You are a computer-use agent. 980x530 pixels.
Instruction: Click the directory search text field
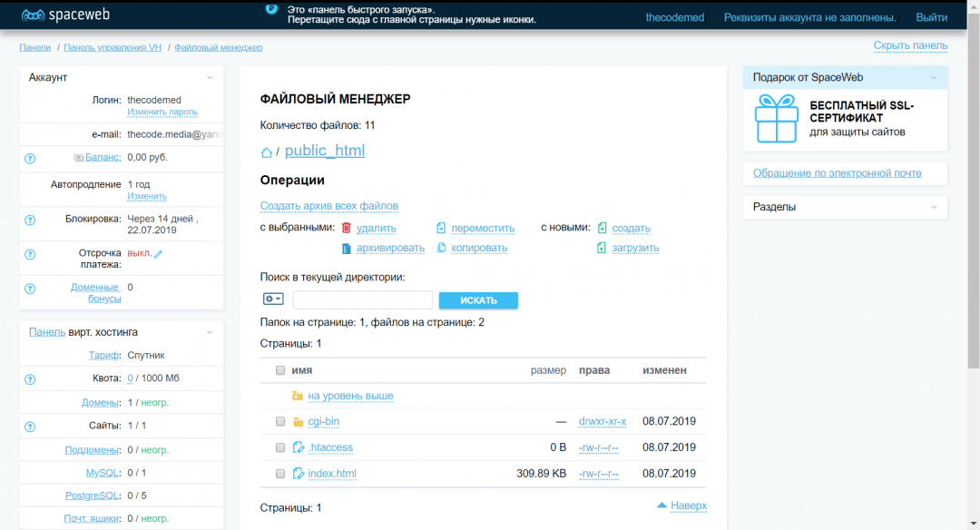pos(363,300)
